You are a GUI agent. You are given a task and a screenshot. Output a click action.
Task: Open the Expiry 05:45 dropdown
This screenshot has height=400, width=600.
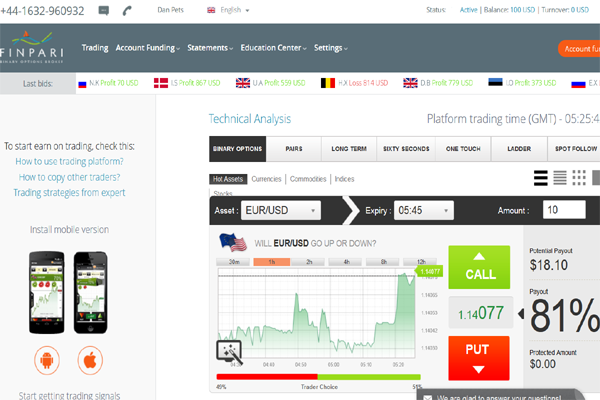424,210
